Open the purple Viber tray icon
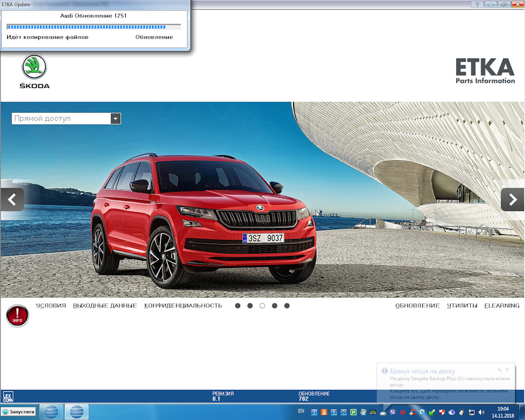Viewport: 525px width, 420px height. (393, 412)
